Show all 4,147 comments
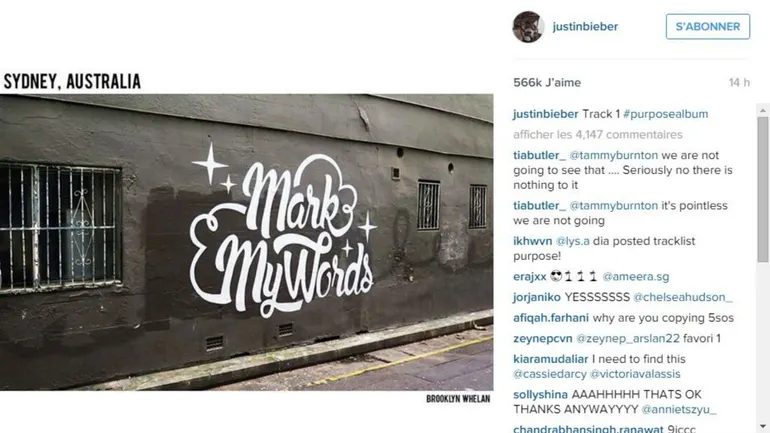The image size is (770, 433). 598,135
